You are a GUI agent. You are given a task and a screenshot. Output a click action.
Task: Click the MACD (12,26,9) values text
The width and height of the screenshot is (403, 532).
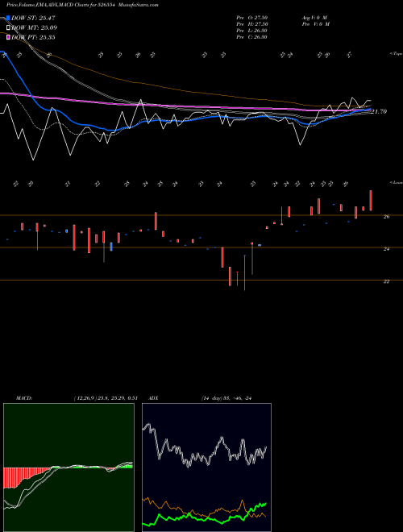pyautogui.click(x=105, y=398)
